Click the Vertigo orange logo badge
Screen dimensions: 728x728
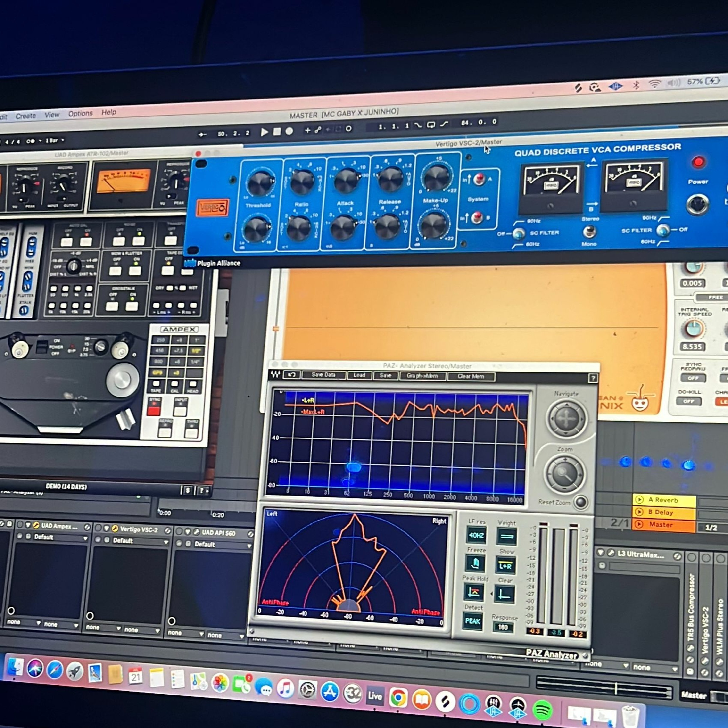tap(213, 208)
